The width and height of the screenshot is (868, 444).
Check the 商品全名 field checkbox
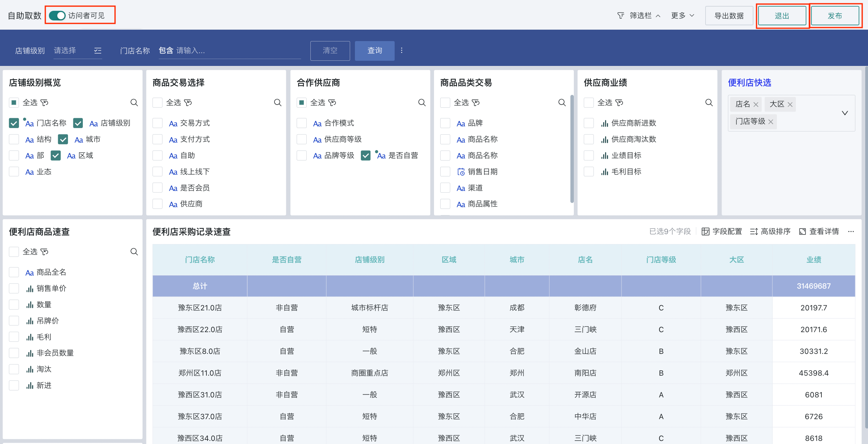[14, 272]
